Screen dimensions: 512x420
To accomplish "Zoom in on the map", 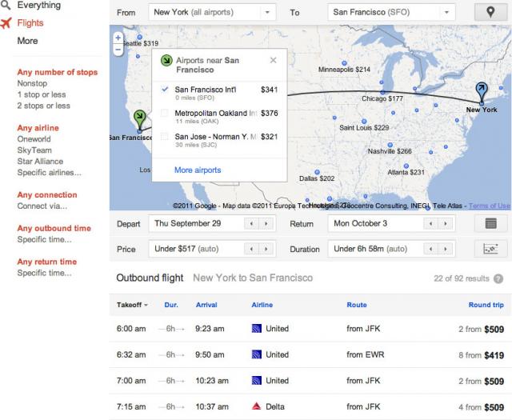I will 118,38.
